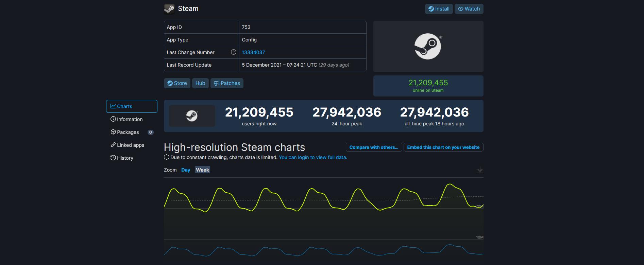Image resolution: width=644 pixels, height=265 pixels.
Task: Click the help icon beside Last Change Number
Action: 233,52
